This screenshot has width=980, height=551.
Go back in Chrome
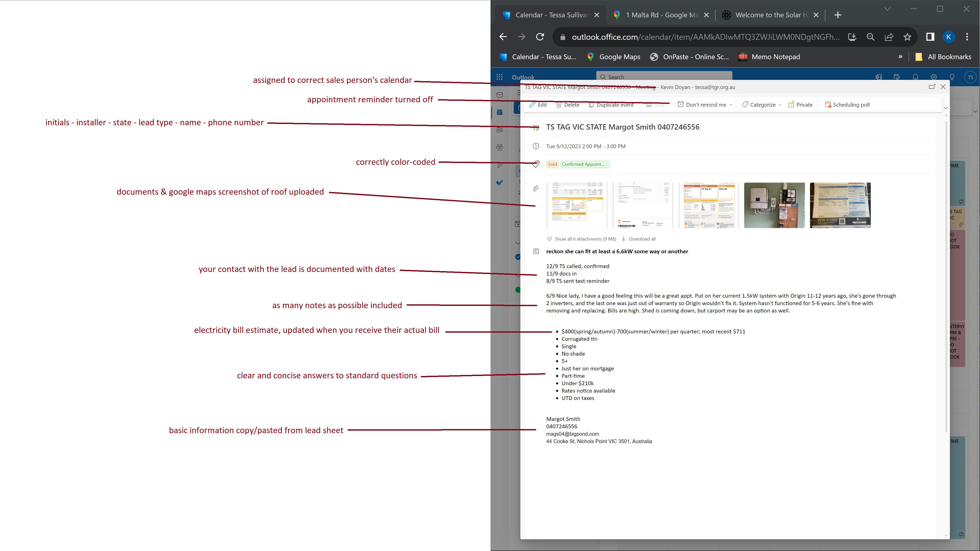click(x=503, y=37)
